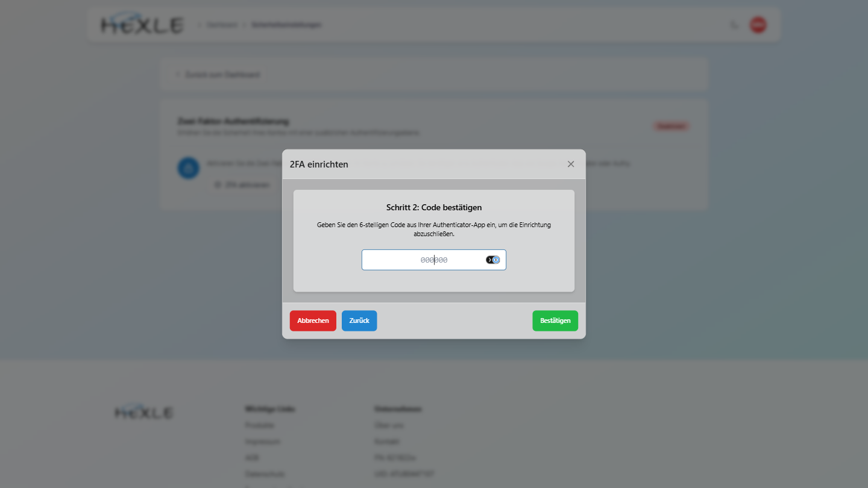
Task: Click the password manager icon in code field
Action: [x=493, y=260]
